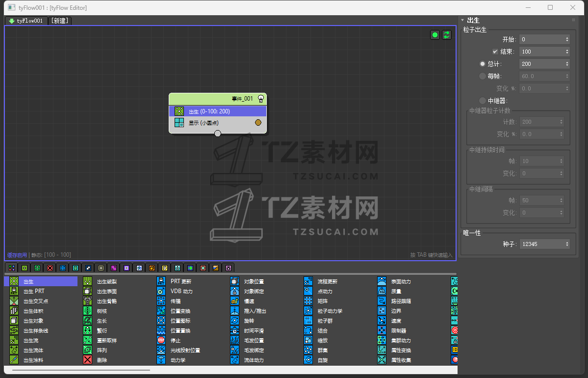588x378 pixels.
Task: Select the red 删除 operator icon
Action: [88, 360]
